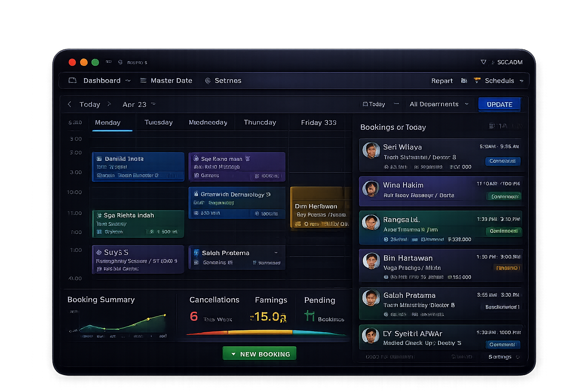Click the Setrnes gear icon
This screenshot has width=584, height=392.
click(x=208, y=81)
